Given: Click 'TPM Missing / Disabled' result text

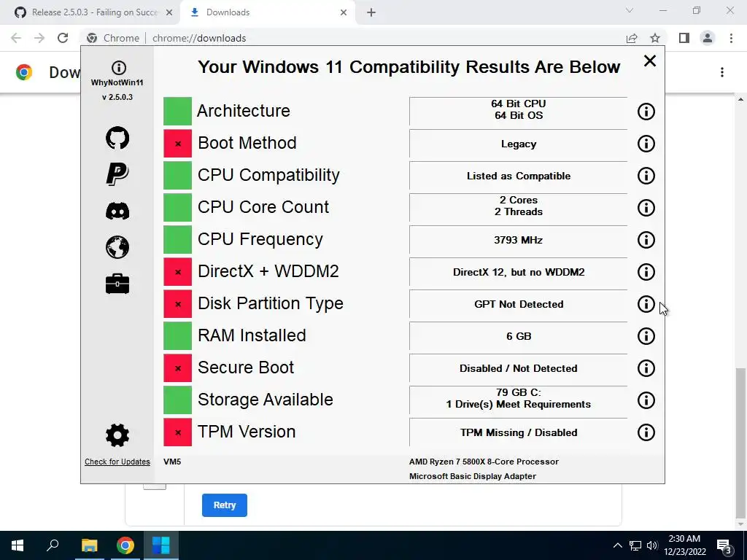Looking at the screenshot, I should (519, 432).
